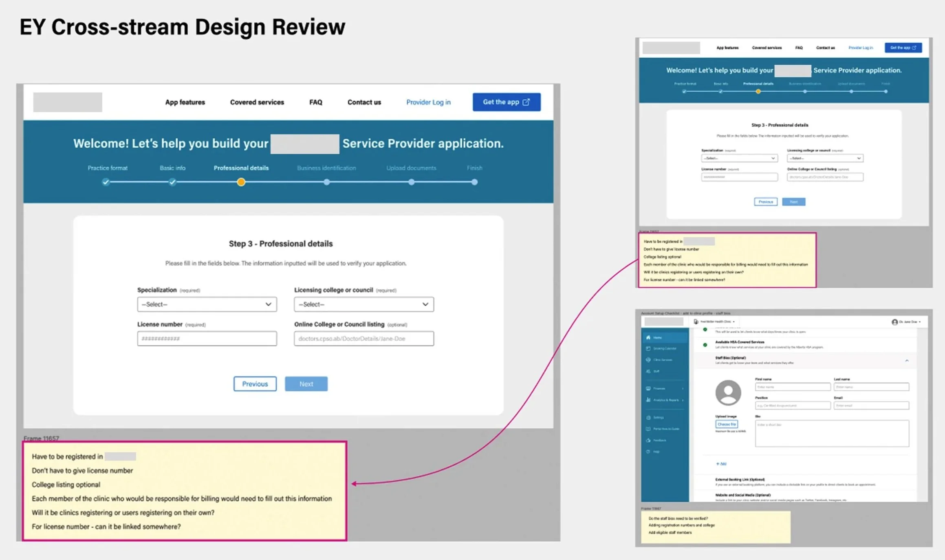The image size is (945, 560).
Task: Open Covered services nav item
Action: click(x=257, y=102)
